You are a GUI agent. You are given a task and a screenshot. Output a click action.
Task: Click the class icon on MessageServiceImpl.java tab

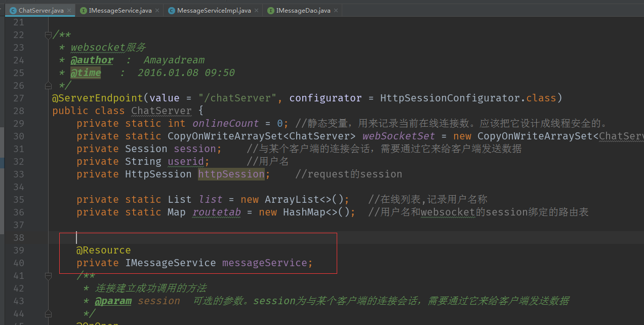tap(172, 9)
